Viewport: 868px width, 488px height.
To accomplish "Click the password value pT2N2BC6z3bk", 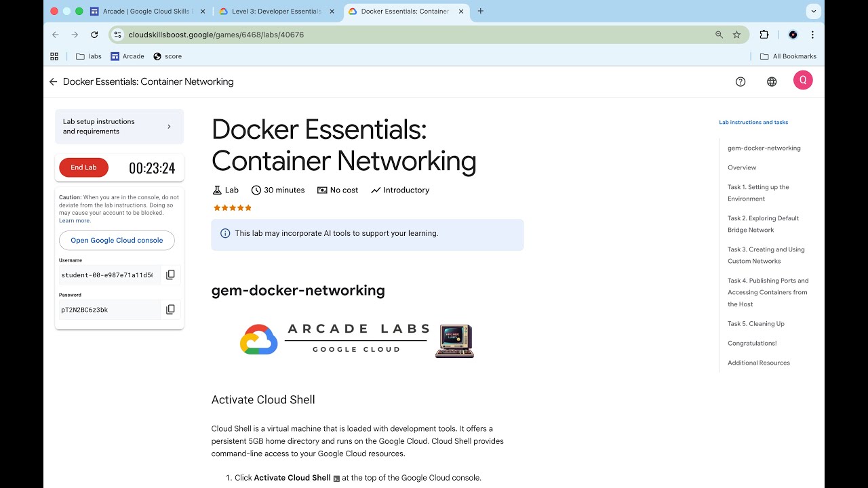I will click(85, 310).
